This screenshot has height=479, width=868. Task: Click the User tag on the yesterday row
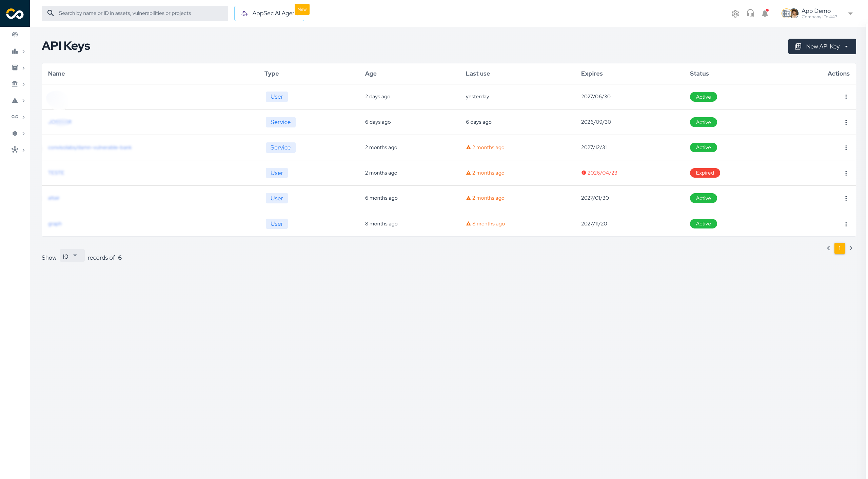click(x=277, y=97)
